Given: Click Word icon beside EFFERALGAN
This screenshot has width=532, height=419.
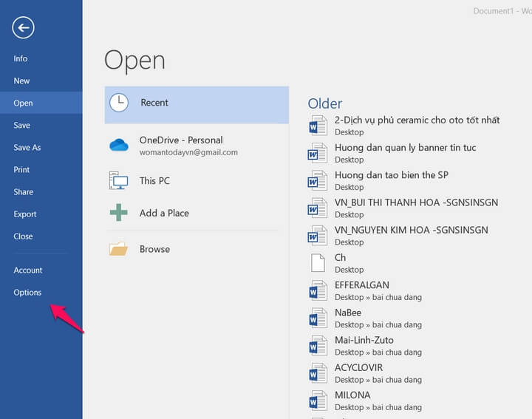Looking at the screenshot, I should 318,290.
